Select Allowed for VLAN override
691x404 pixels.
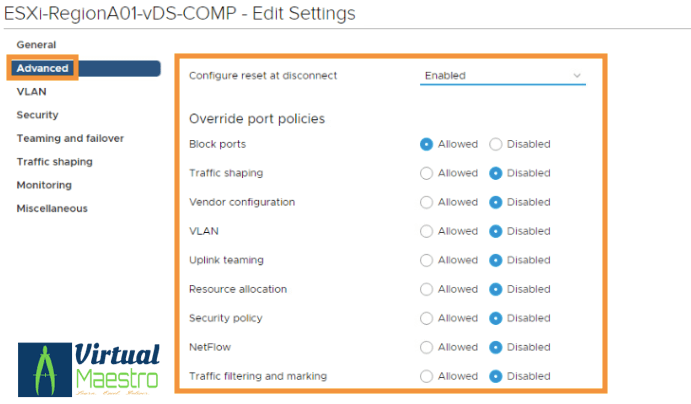pos(427,231)
